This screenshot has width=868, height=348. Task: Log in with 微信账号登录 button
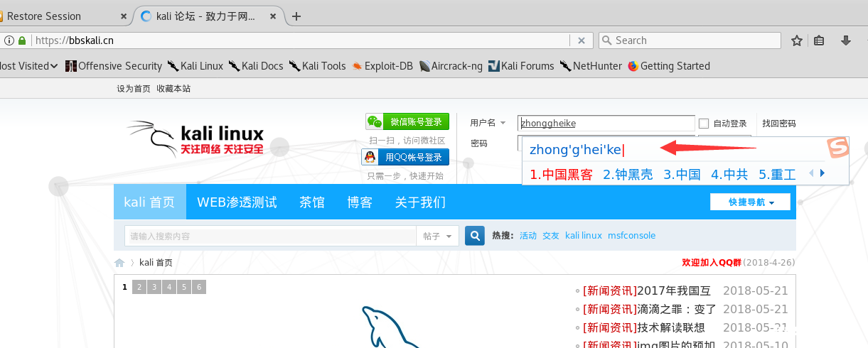tap(407, 121)
